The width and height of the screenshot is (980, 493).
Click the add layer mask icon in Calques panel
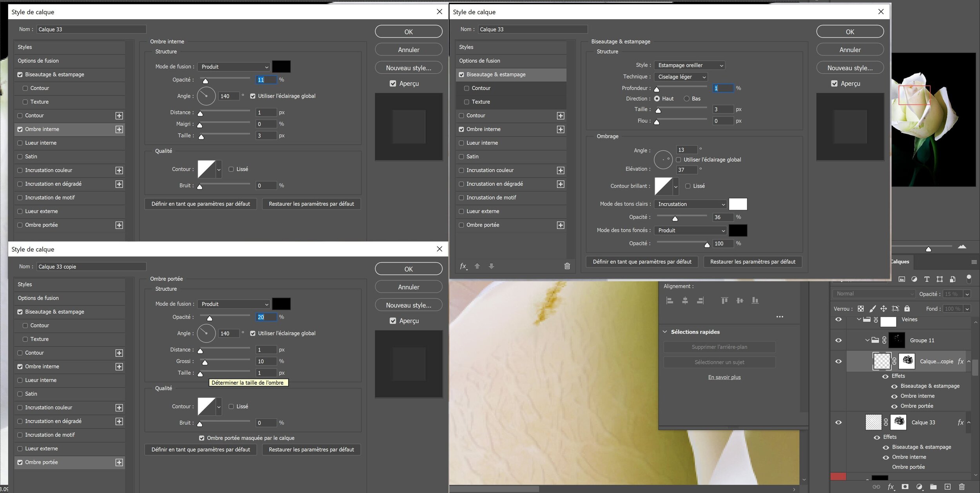click(905, 487)
